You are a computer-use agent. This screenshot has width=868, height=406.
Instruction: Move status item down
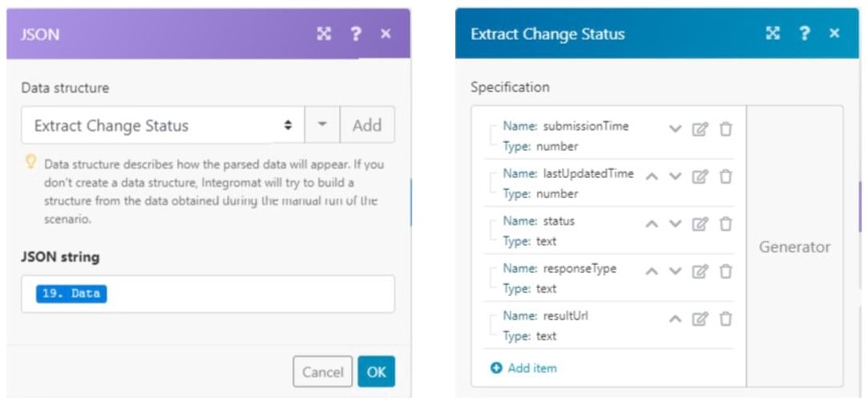[675, 225]
